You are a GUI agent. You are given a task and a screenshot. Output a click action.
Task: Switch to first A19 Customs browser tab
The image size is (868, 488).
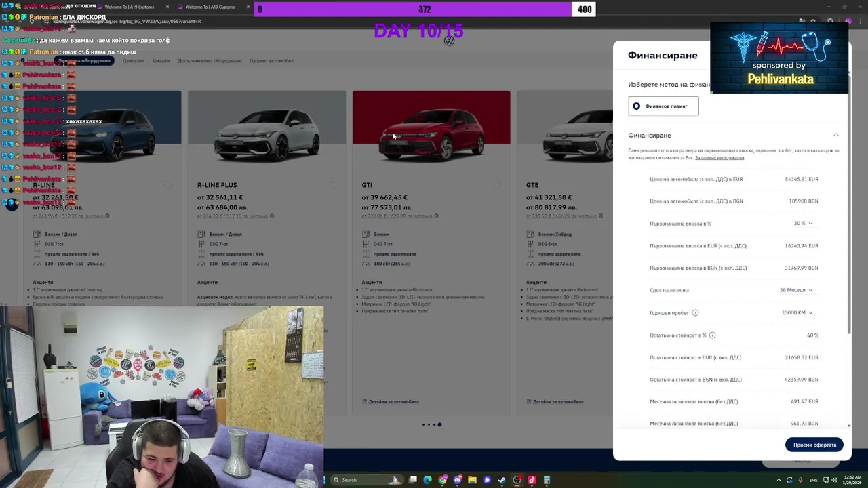click(129, 7)
